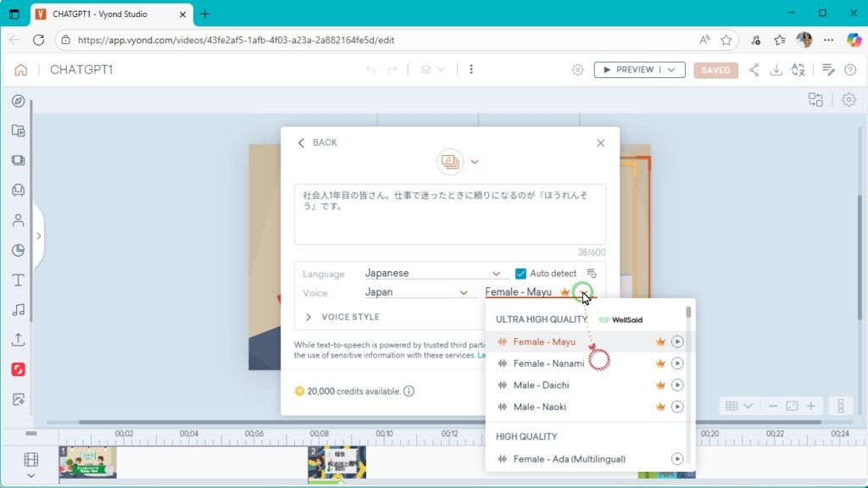Click the undo arrow in top toolbar

371,69
